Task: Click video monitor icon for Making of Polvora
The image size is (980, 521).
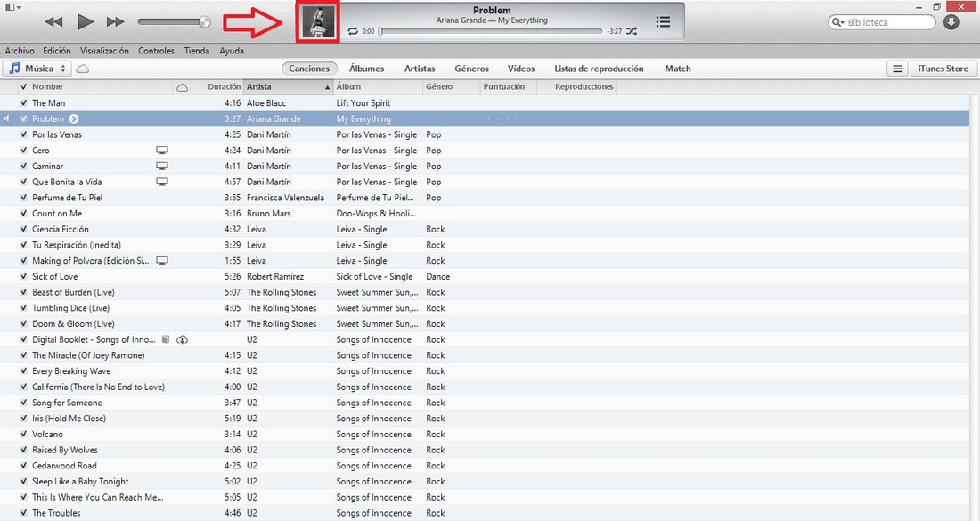Action: point(162,260)
